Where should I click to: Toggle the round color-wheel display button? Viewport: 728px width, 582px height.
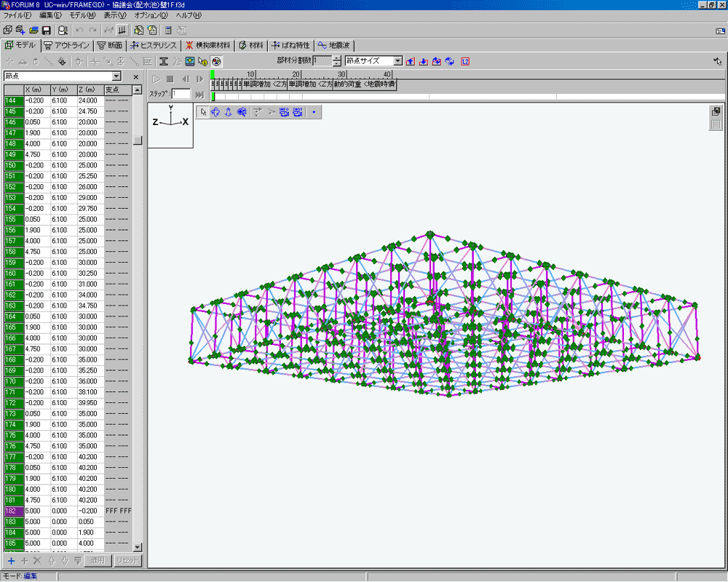pos(216,61)
